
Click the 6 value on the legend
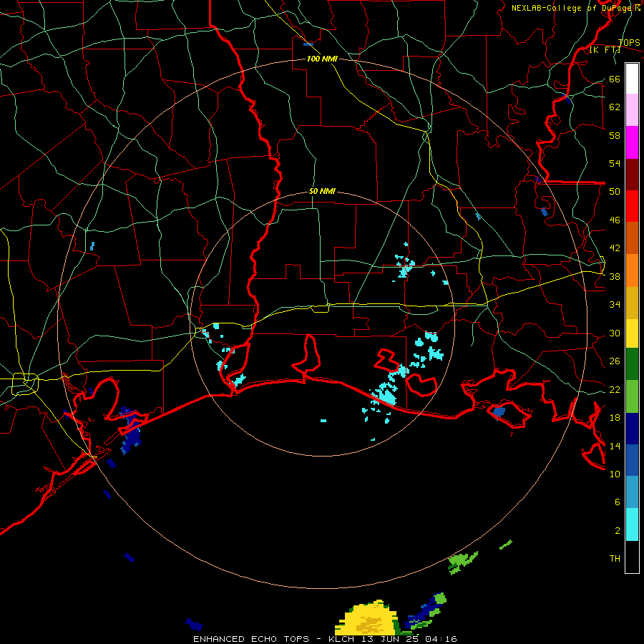click(618, 502)
